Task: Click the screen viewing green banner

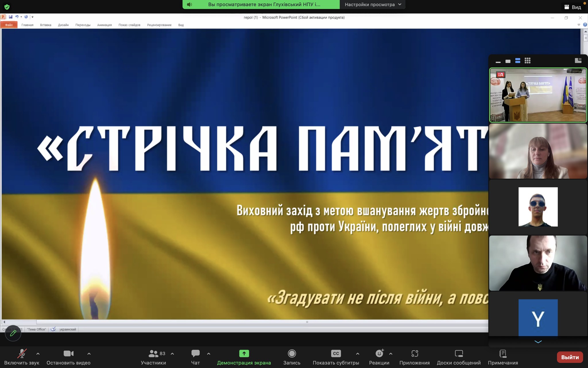Action: [x=261, y=5]
